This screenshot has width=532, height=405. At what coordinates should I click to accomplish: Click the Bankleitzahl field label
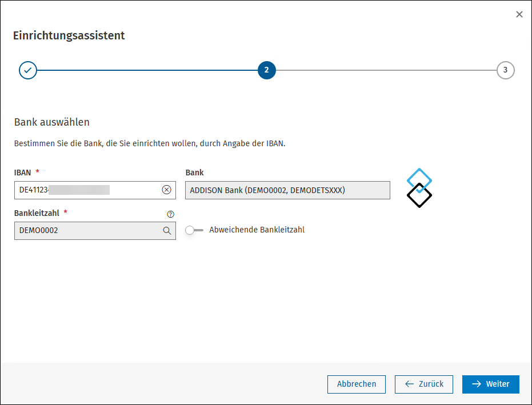(37, 213)
